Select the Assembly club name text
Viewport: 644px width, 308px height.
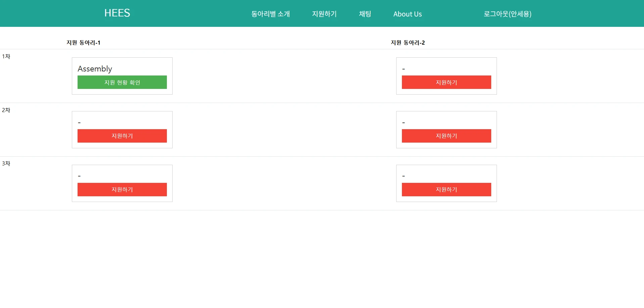[95, 69]
